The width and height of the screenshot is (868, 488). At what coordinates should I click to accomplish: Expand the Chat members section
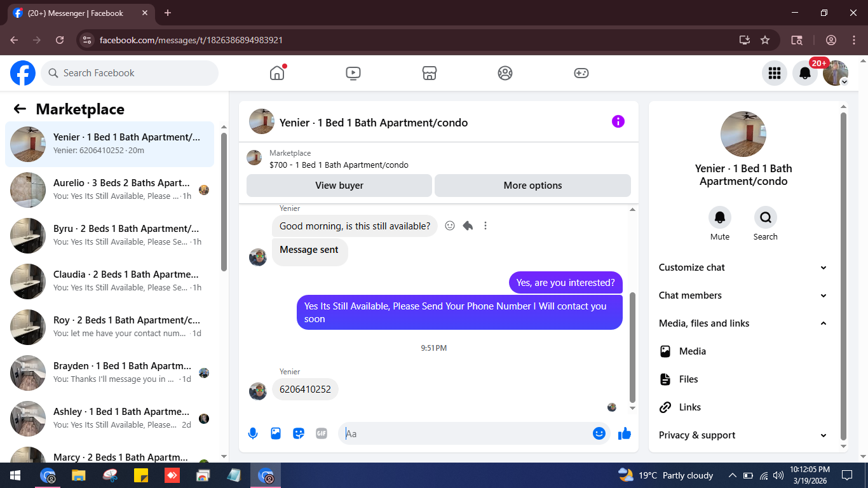tap(743, 295)
